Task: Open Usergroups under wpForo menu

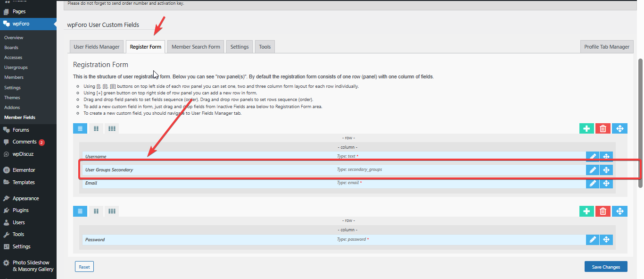Action: click(16, 68)
